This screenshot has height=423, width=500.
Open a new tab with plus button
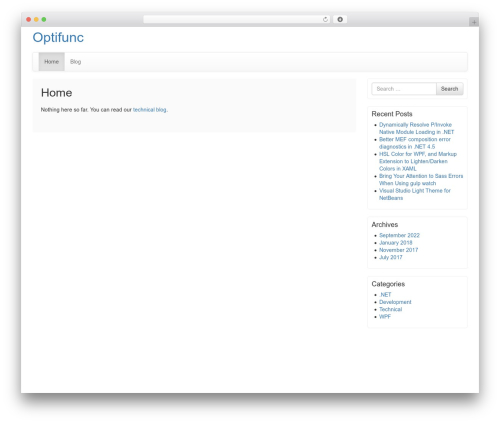[x=474, y=22]
